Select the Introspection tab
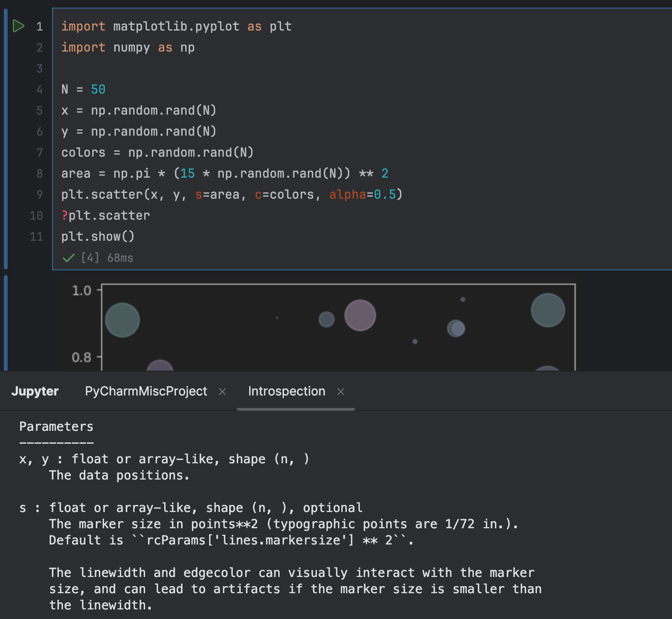This screenshot has width=672, height=619. click(286, 391)
